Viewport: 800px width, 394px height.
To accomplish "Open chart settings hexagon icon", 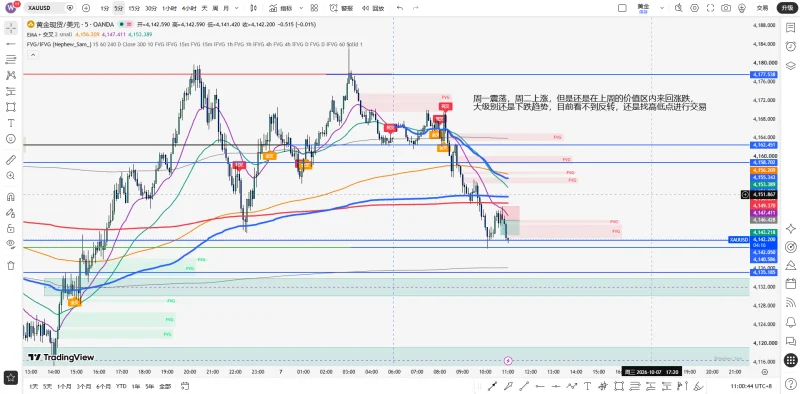I will (x=694, y=8).
